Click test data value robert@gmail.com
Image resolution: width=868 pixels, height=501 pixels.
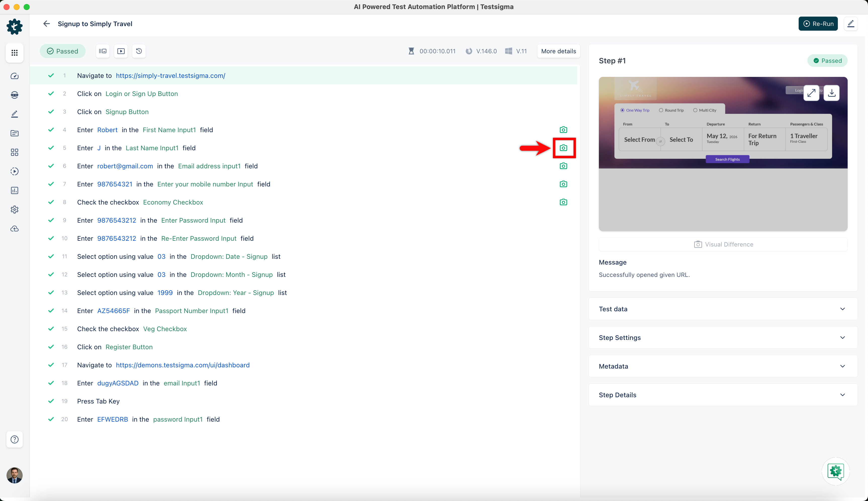pyautogui.click(x=125, y=166)
